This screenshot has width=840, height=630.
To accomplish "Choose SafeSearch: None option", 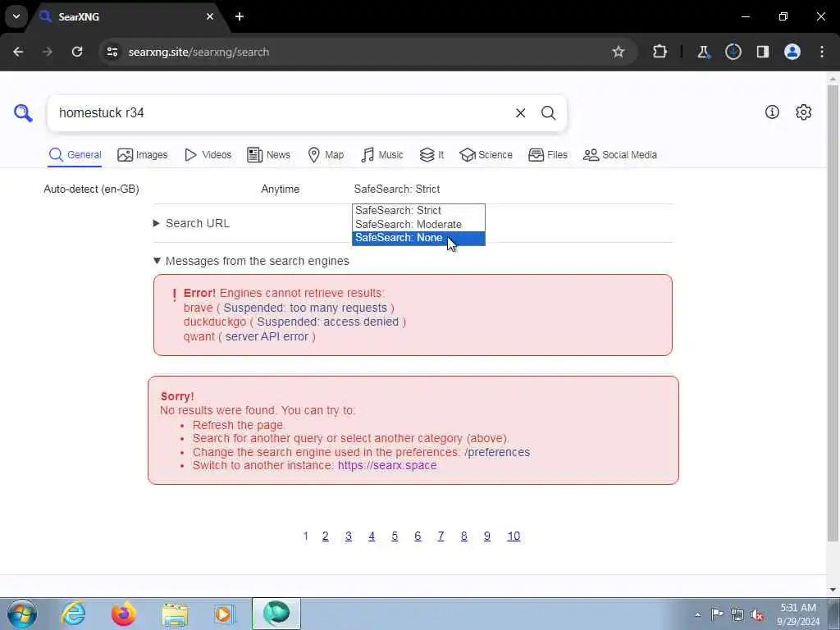I will (x=418, y=238).
